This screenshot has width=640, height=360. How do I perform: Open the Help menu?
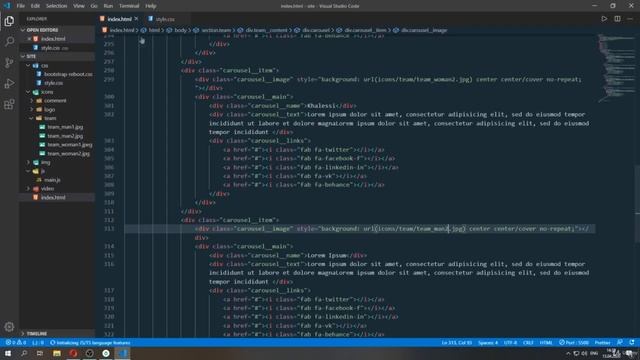(x=151, y=6)
